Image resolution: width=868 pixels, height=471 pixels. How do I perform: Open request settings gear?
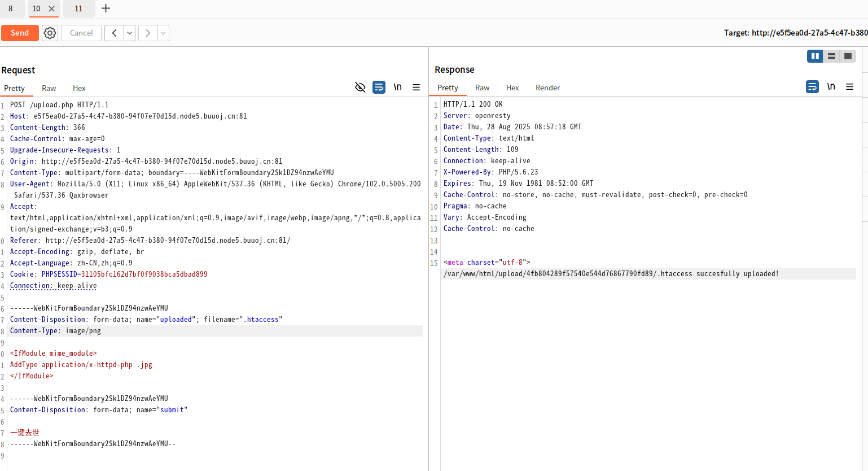pyautogui.click(x=50, y=33)
